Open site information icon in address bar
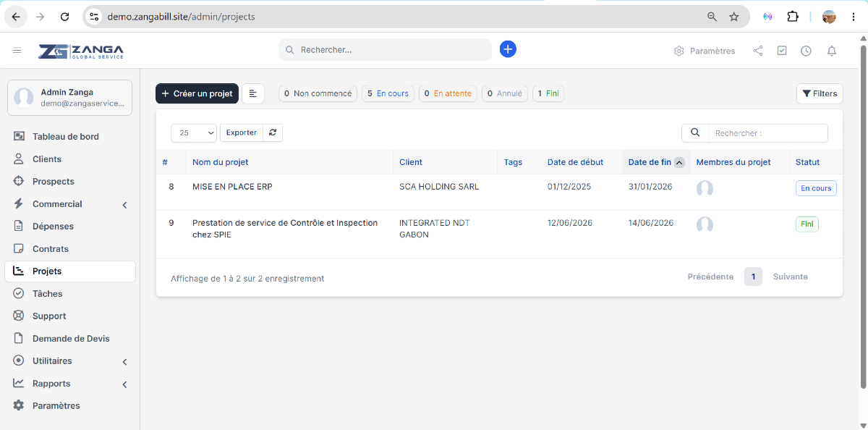Image resolution: width=868 pixels, height=430 pixels. [x=93, y=16]
